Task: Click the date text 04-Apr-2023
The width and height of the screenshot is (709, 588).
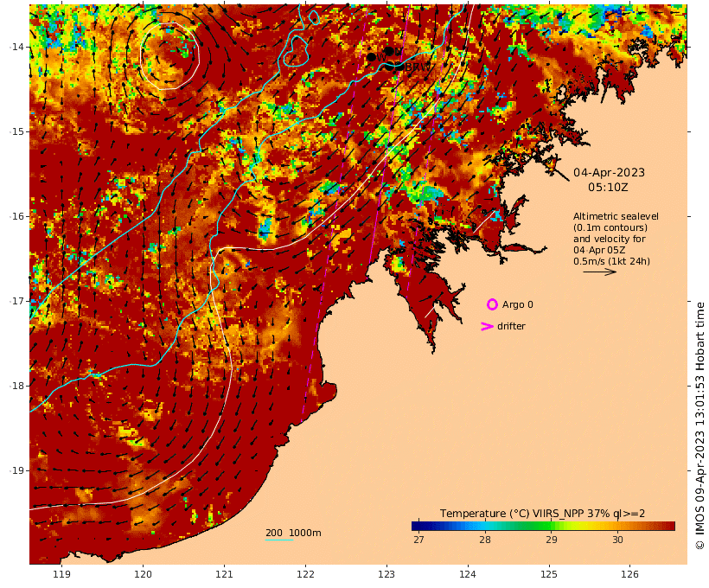Action: (609, 172)
